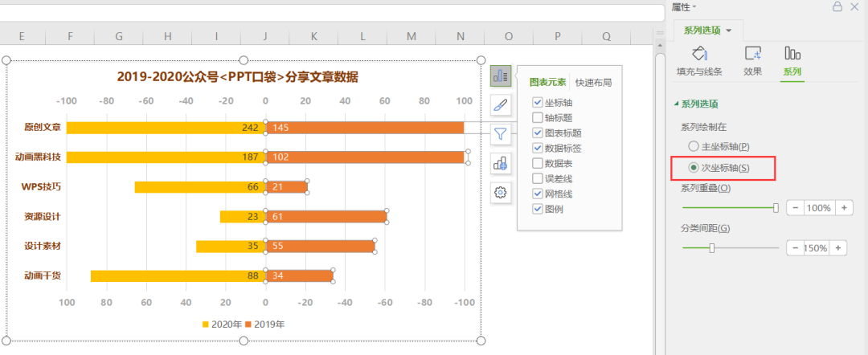Screen dimensions: 868x355
Task: Open the 系列选项 tab dropdown arrow
Action: tap(728, 31)
